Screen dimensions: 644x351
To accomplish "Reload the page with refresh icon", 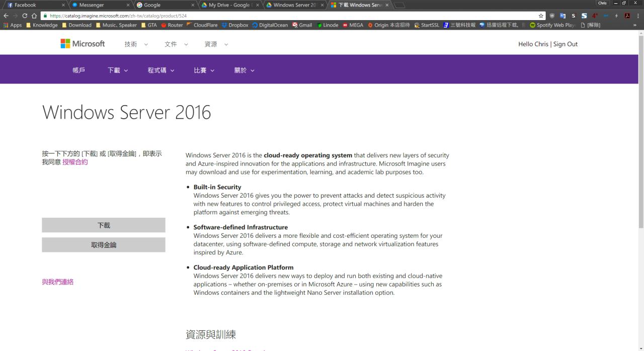I will (25, 16).
